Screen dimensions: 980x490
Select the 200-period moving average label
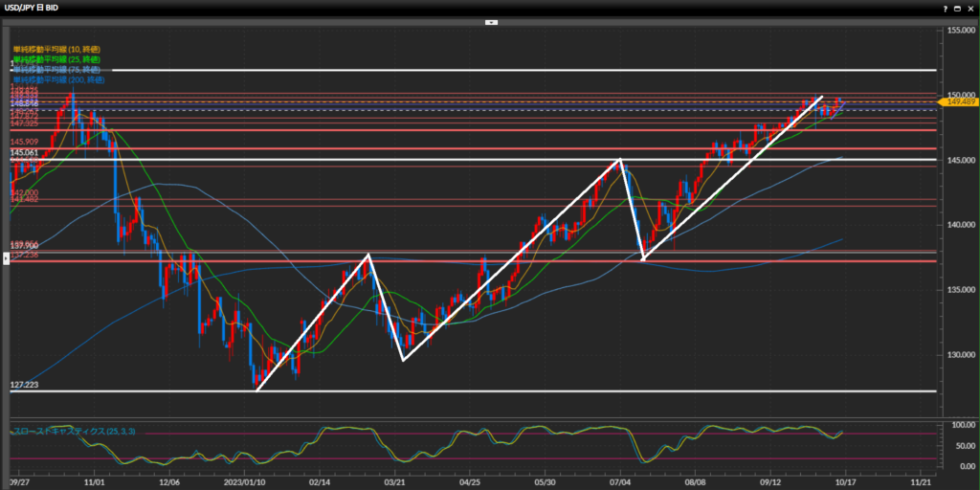[x=57, y=80]
